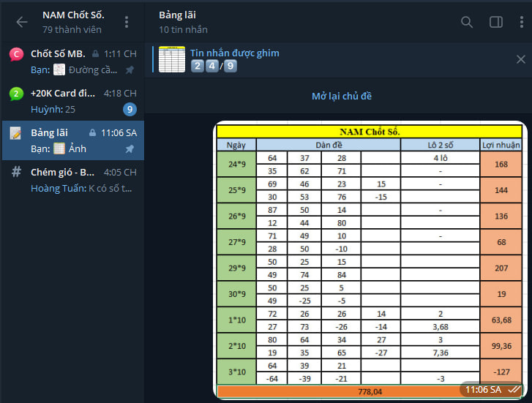Image resolution: width=532 pixels, height=403 pixels.
Task: Open the +20K Card topic
Action: click(x=73, y=101)
